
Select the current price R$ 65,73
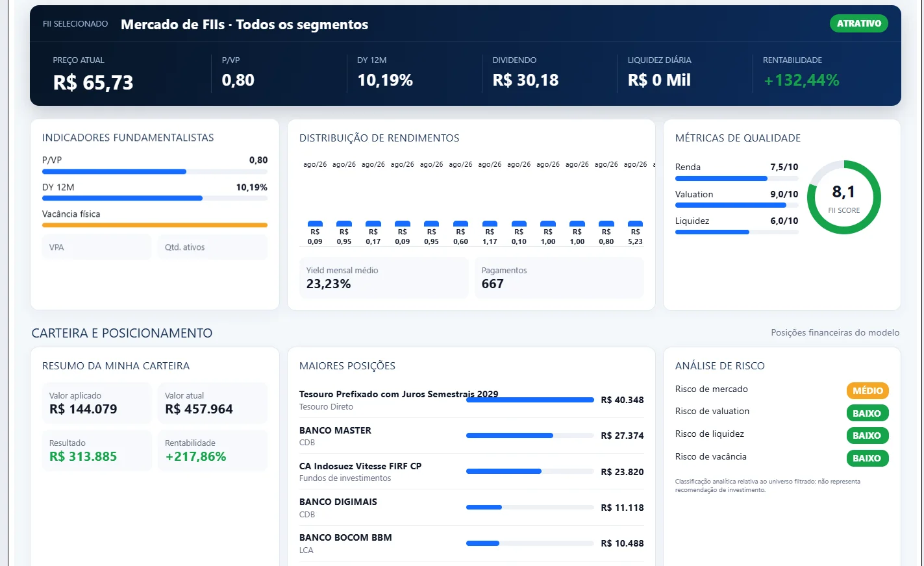(x=93, y=82)
